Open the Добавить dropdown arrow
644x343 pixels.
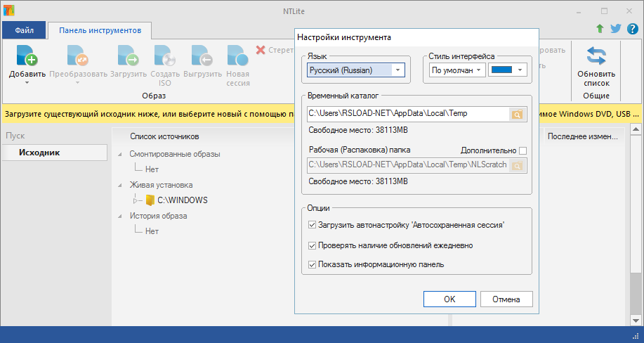pos(27,83)
